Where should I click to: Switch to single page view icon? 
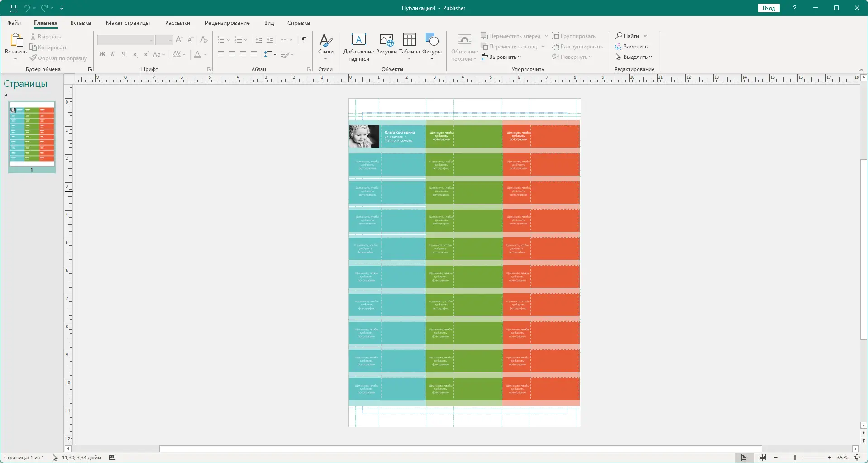click(x=744, y=458)
